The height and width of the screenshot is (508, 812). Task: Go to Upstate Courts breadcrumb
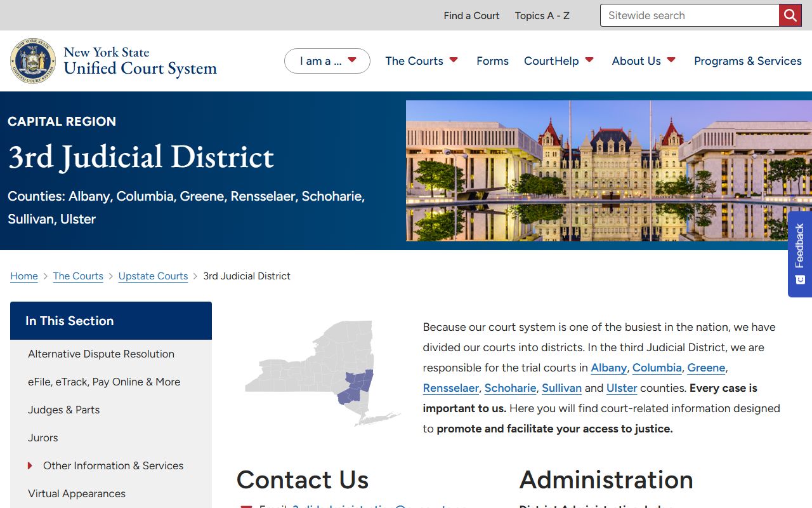tap(153, 276)
